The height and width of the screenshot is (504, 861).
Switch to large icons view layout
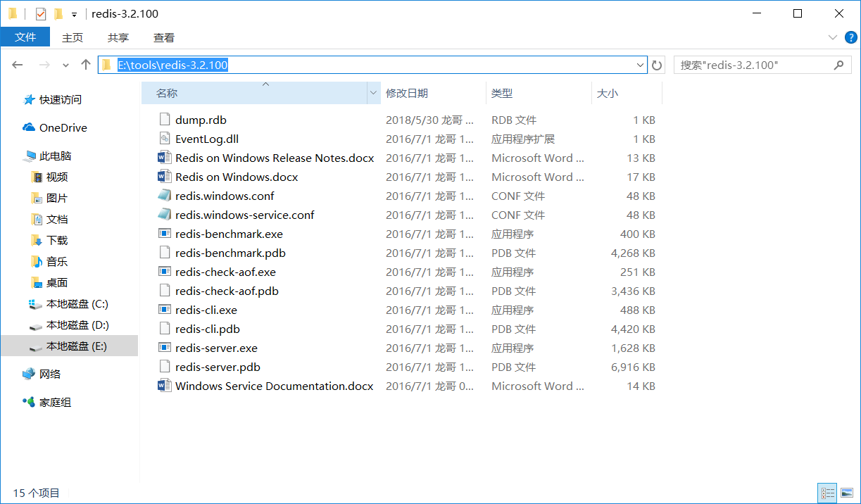tap(847, 493)
